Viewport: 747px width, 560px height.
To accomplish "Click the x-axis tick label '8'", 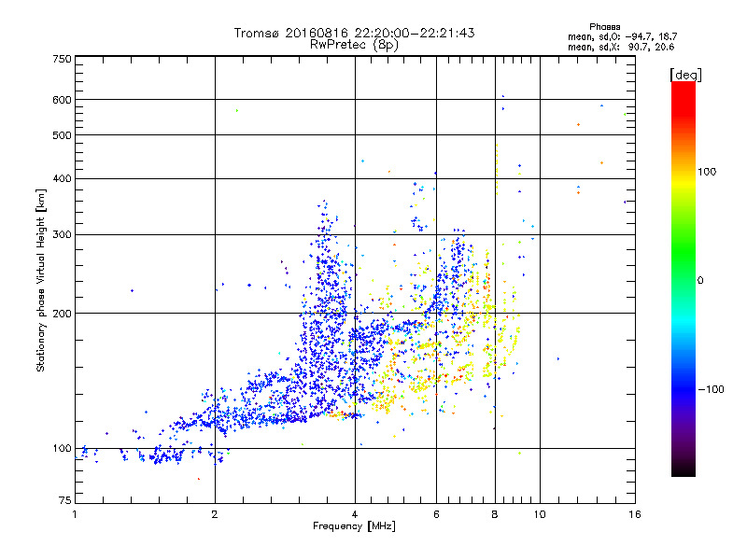I will click(495, 514).
